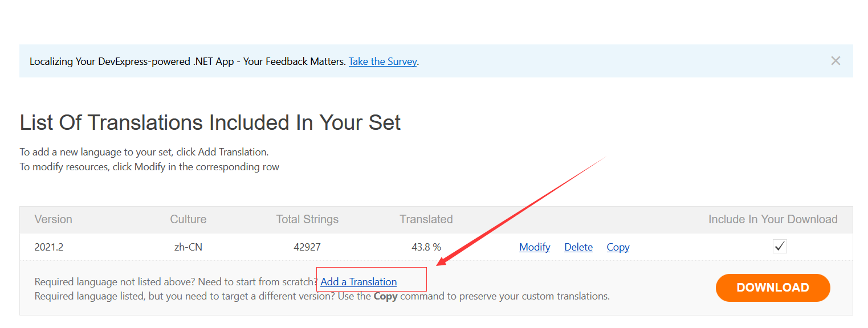Screen dimensions: 868x328
Task: Click the bold Copy word in the hint text
Action: (x=385, y=296)
